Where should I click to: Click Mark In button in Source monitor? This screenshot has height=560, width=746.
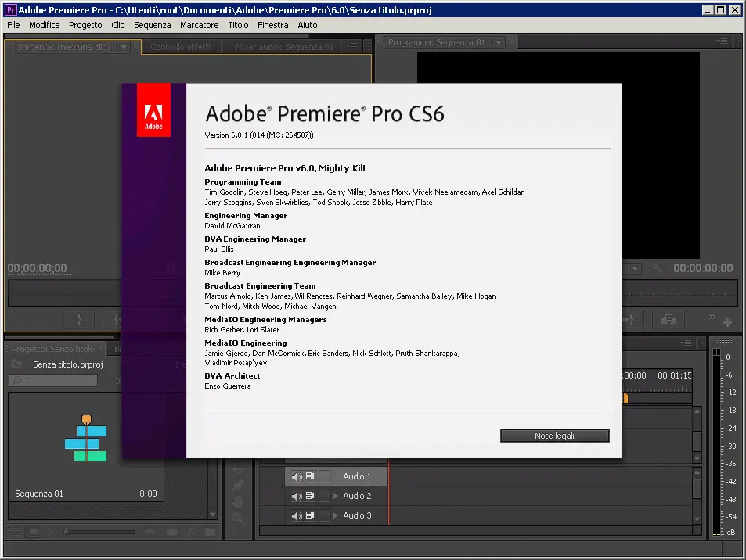(79, 319)
